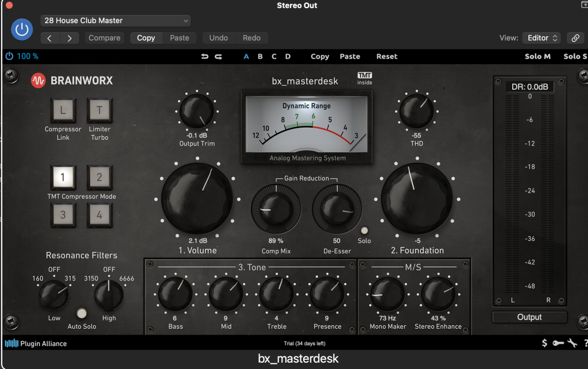Click the Presence tone knob
Viewport: 588px width, 369px height.
(x=327, y=294)
